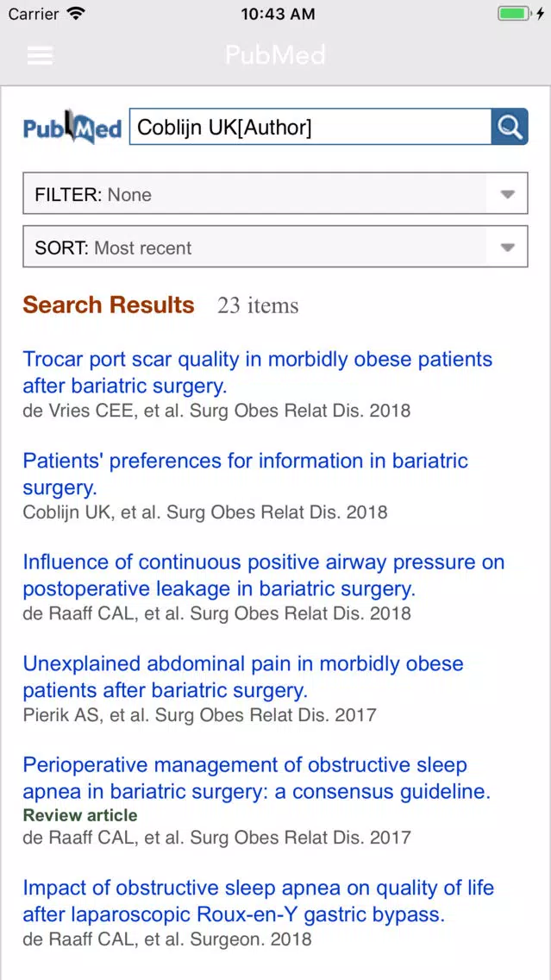Open Trocar port scar quality article

point(257,373)
